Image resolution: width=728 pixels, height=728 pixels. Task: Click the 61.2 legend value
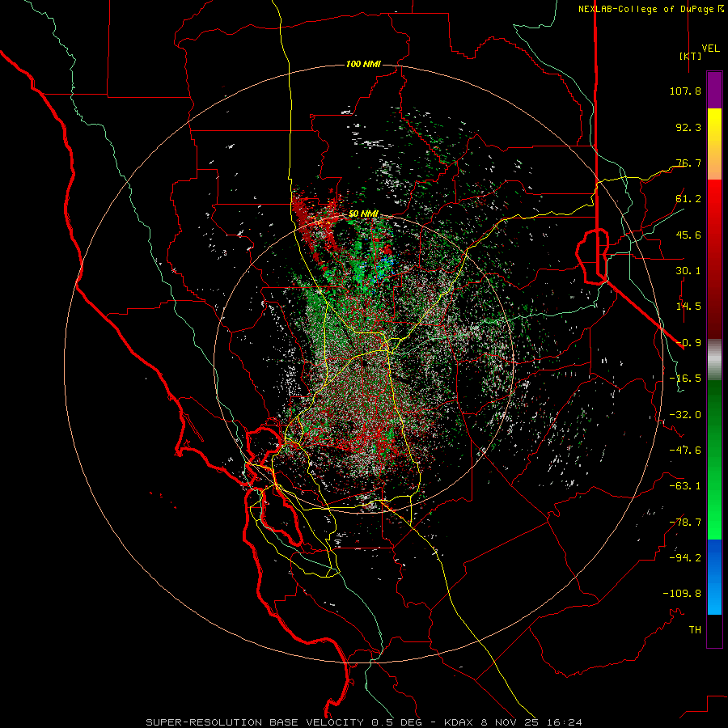688,199
